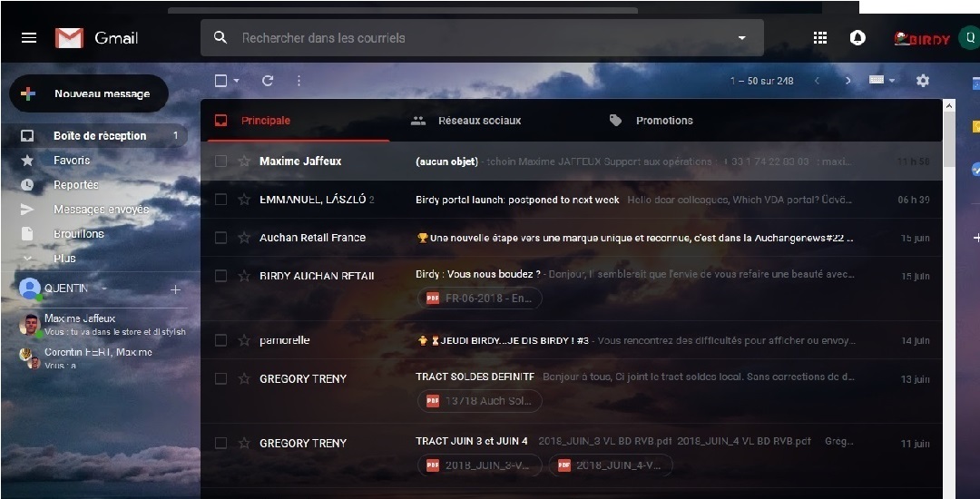The height and width of the screenshot is (499, 980).
Task: Add a new chat contact with plus
Action: (x=176, y=289)
